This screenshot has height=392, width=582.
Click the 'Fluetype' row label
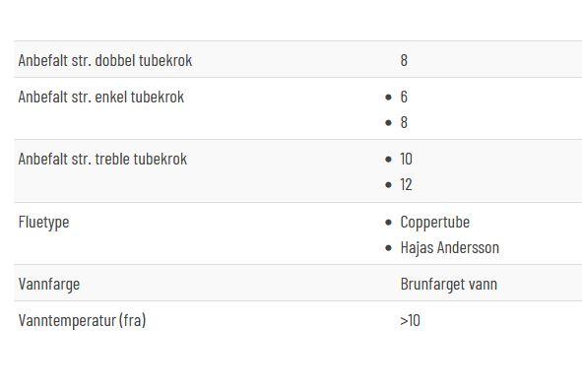point(43,223)
